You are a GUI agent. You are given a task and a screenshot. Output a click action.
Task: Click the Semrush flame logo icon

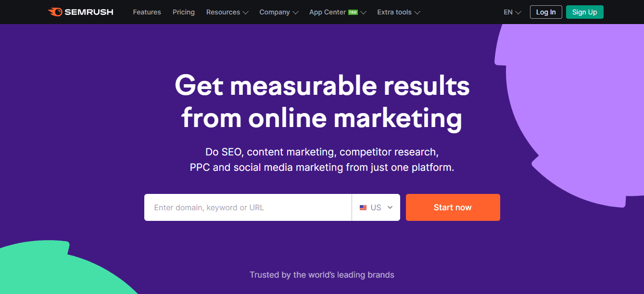click(55, 12)
